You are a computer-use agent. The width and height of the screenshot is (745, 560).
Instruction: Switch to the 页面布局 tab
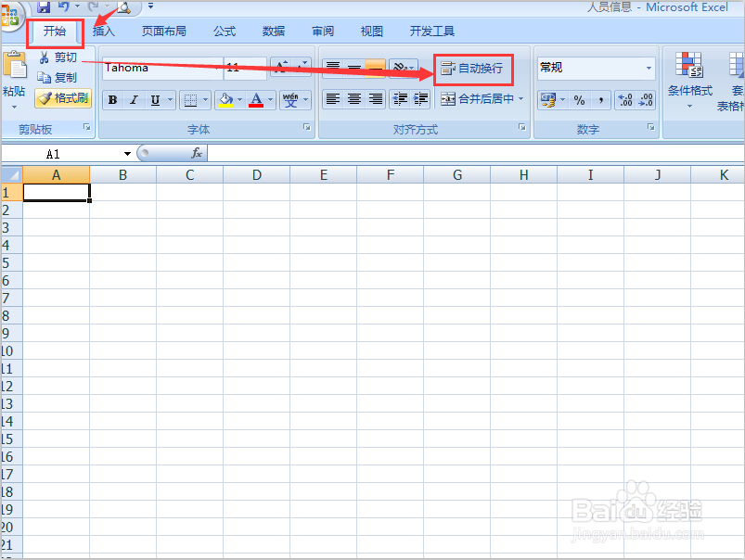pyautogui.click(x=164, y=32)
